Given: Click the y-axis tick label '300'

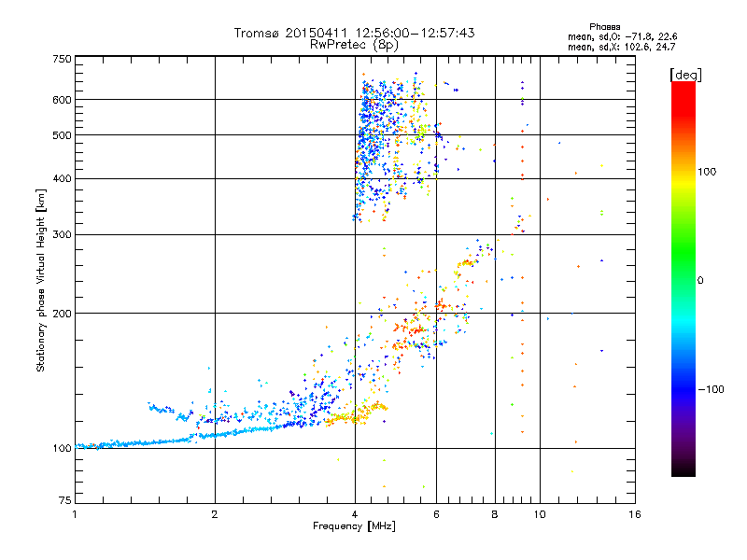Looking at the screenshot, I should (62, 235).
